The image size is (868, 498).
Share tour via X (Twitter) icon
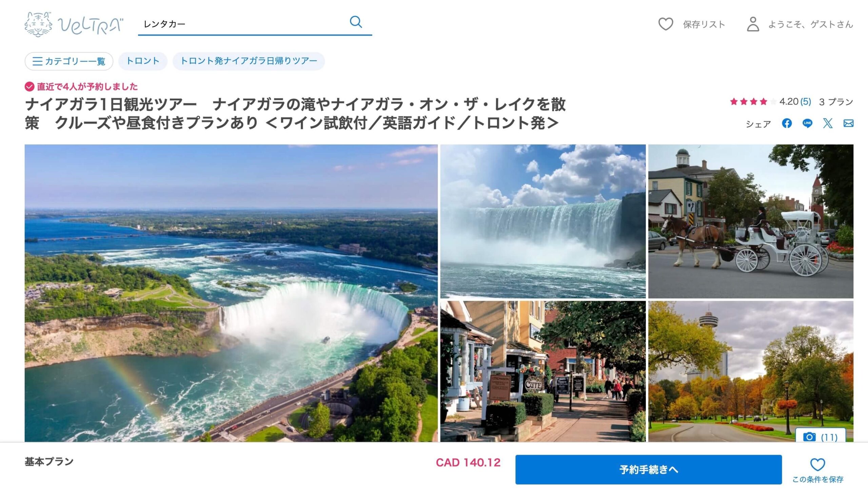coord(829,124)
